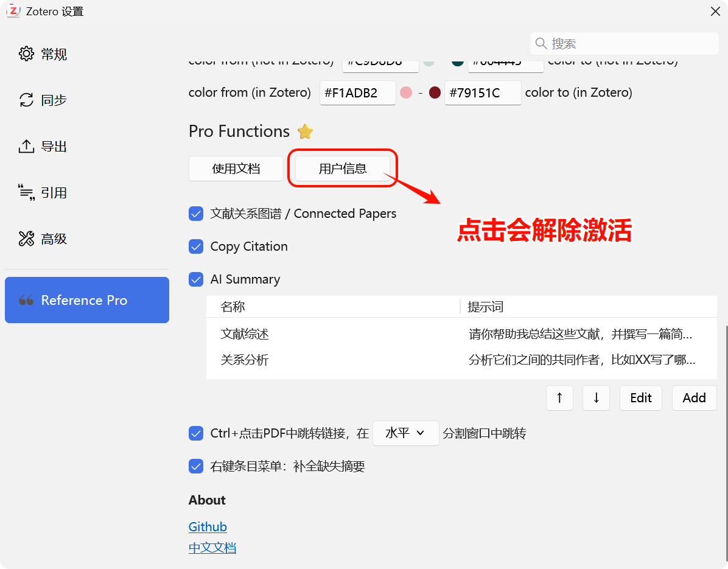Select the Reference Pro pane
The height and width of the screenshot is (569, 728).
87,300
